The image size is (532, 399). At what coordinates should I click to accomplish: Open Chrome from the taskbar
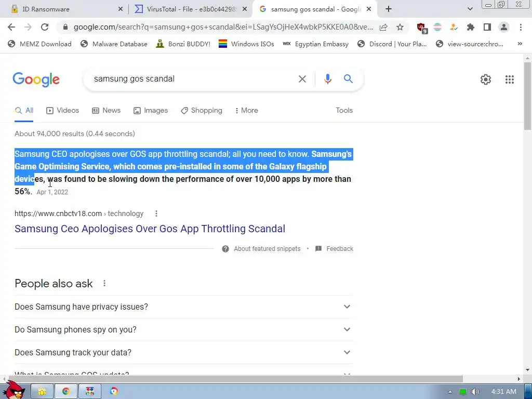tap(66, 392)
